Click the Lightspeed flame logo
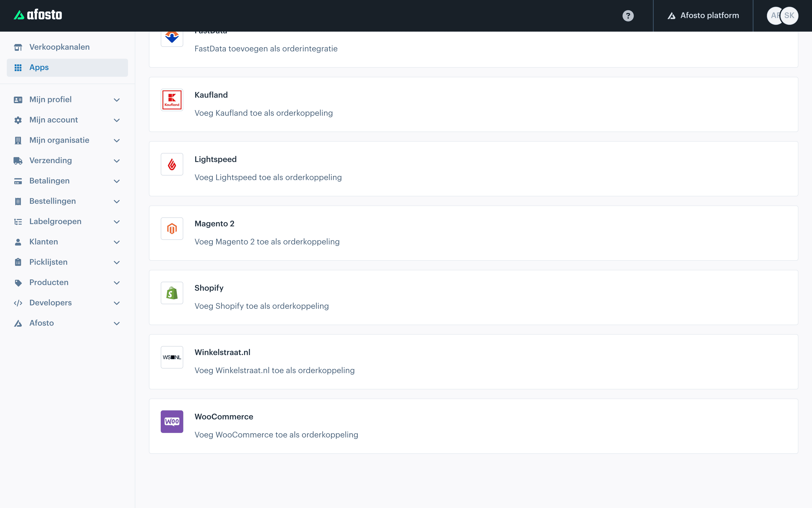The image size is (812, 508). pos(172,164)
